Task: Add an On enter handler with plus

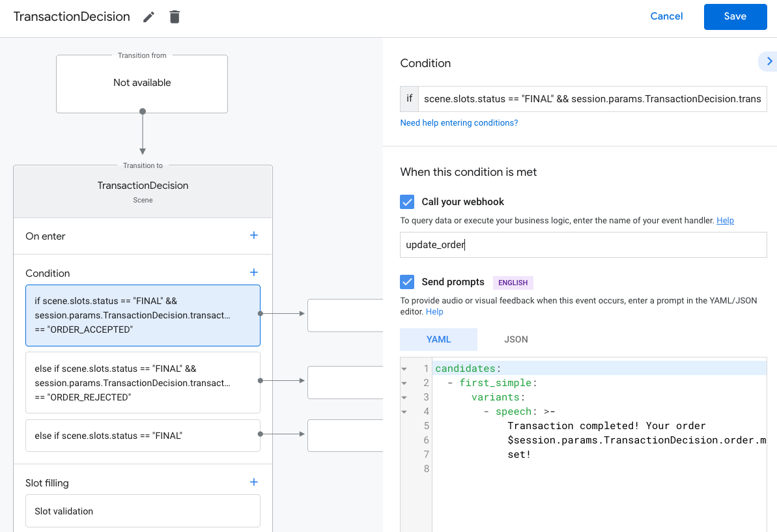Action: coord(254,236)
